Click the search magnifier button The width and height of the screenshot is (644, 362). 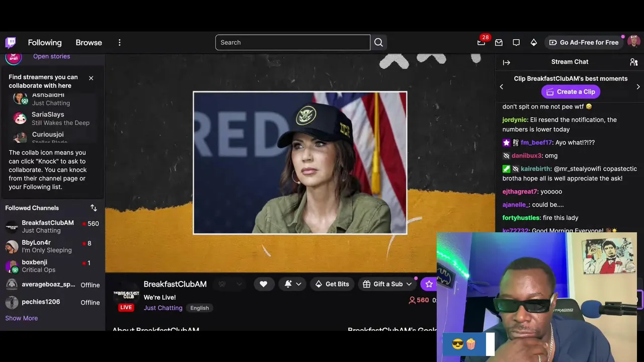[379, 42]
